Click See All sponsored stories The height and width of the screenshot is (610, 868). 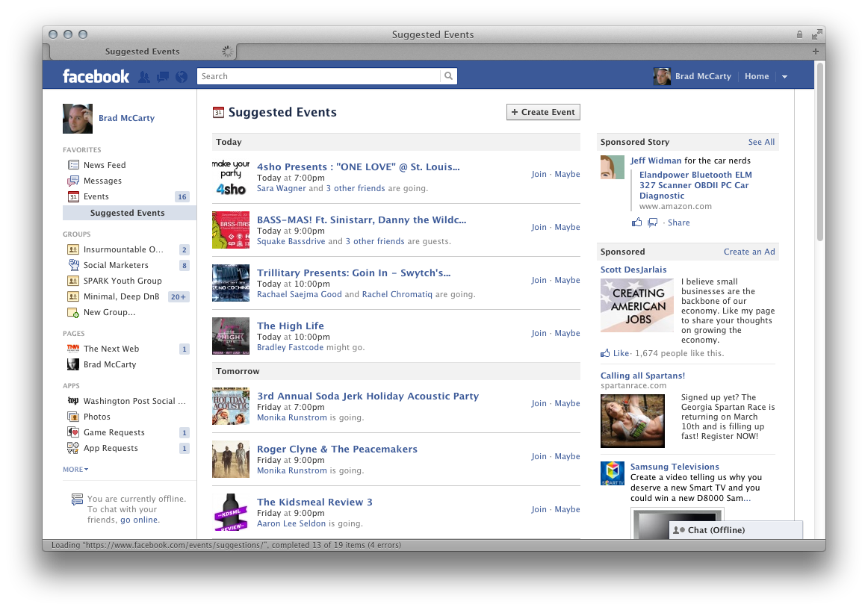click(761, 142)
